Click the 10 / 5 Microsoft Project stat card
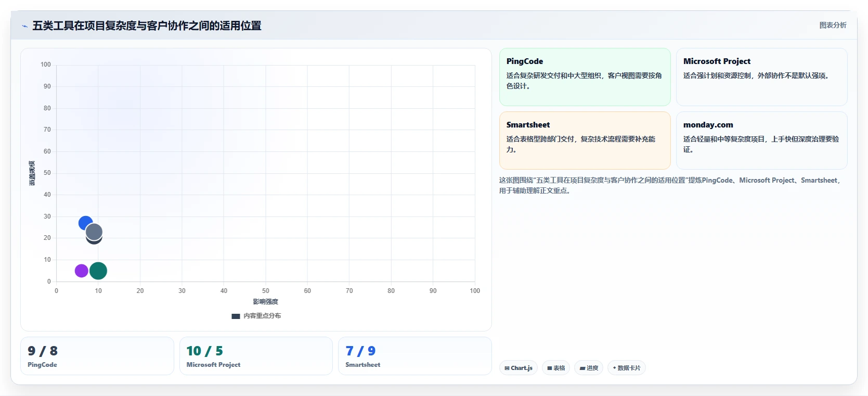The width and height of the screenshot is (868, 396). click(256, 356)
